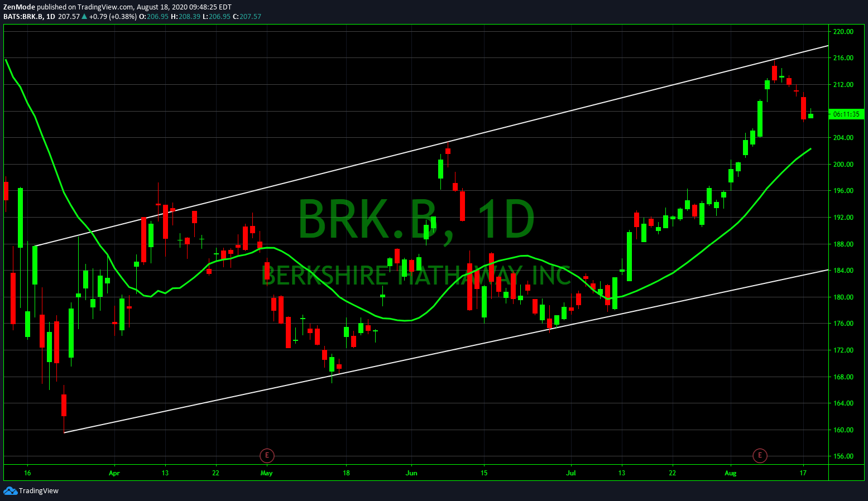Click the 216.00 price axis label
868x501 pixels.
pos(843,58)
